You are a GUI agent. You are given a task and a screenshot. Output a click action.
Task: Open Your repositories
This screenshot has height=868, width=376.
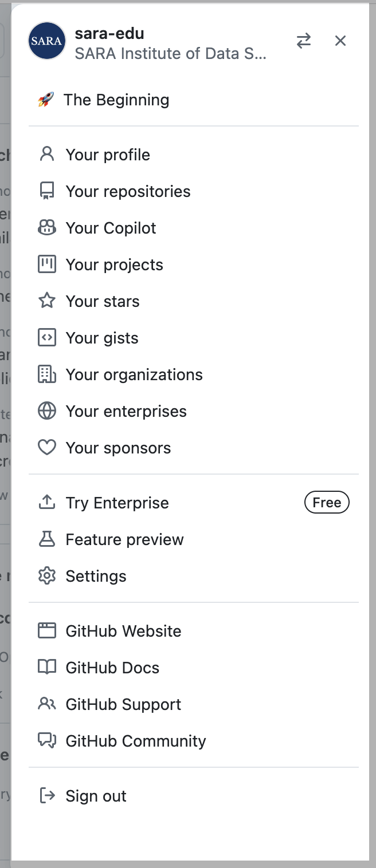point(128,191)
